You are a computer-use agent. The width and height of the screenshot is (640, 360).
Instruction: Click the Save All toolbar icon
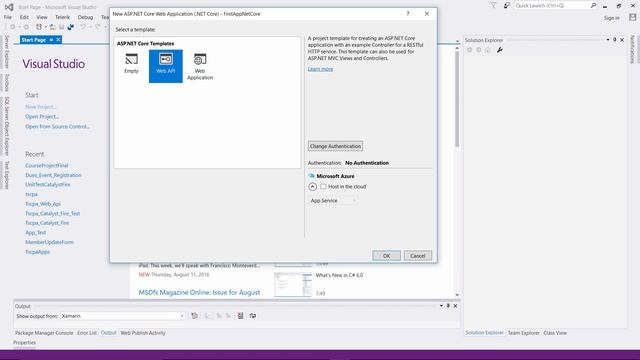point(71,27)
